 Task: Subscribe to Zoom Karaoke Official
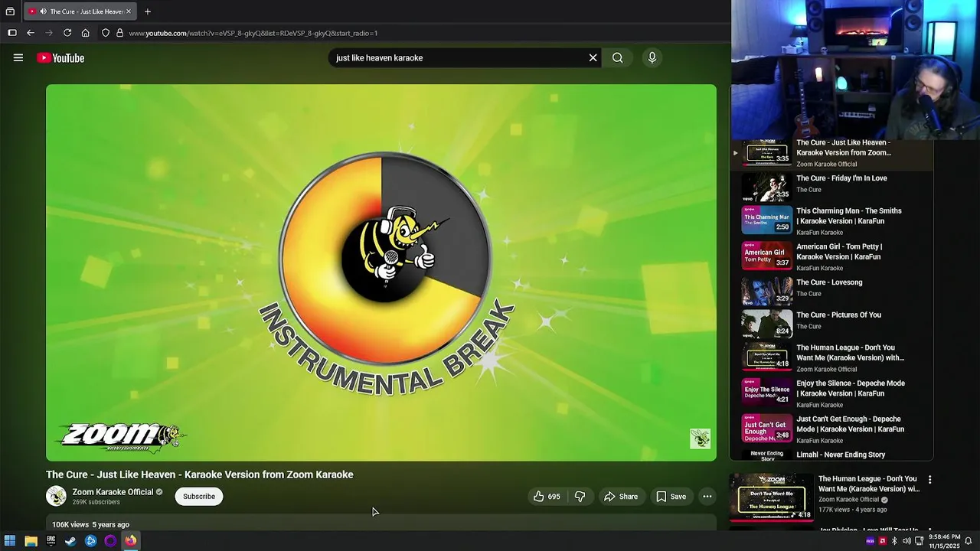[199, 497]
